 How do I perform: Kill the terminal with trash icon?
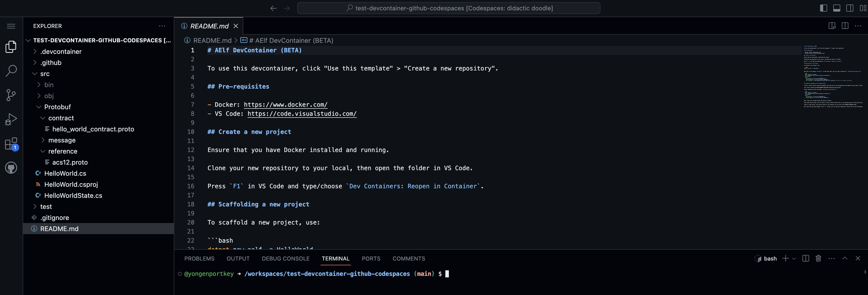click(x=818, y=258)
